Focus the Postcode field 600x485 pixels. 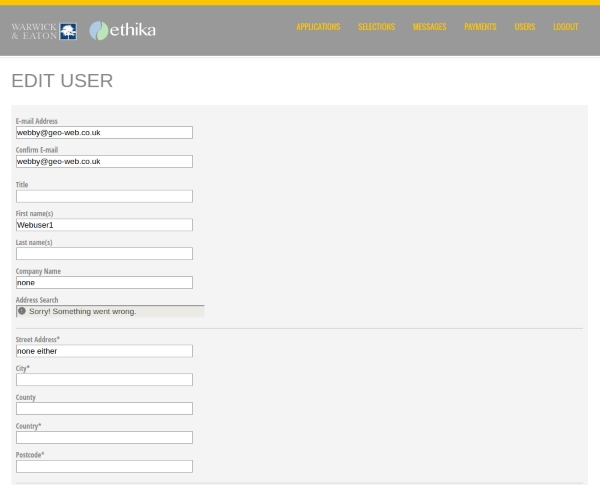tap(104, 466)
